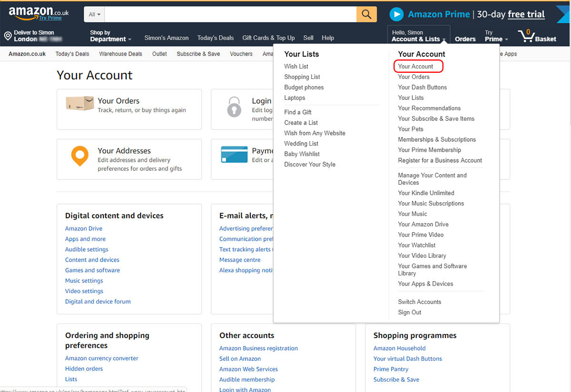Click the delivery location pin icon
The image size is (571, 392).
click(8, 35)
